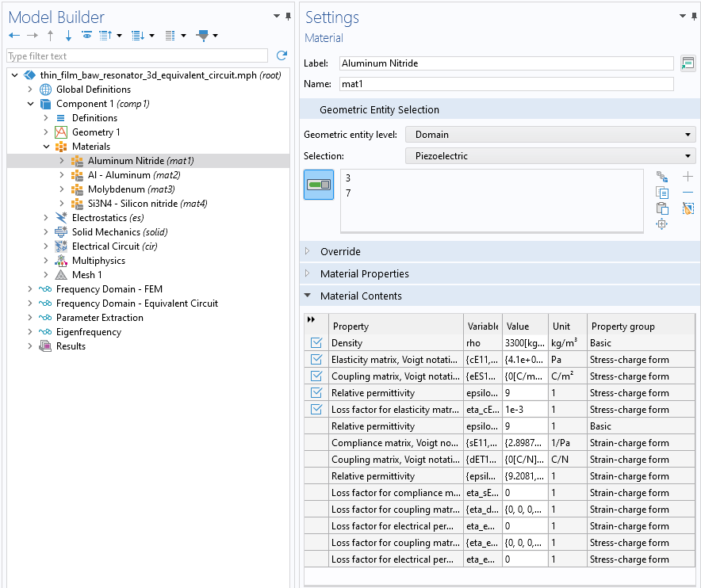Expand the Global Definitions node
701x588 pixels.
point(30,90)
